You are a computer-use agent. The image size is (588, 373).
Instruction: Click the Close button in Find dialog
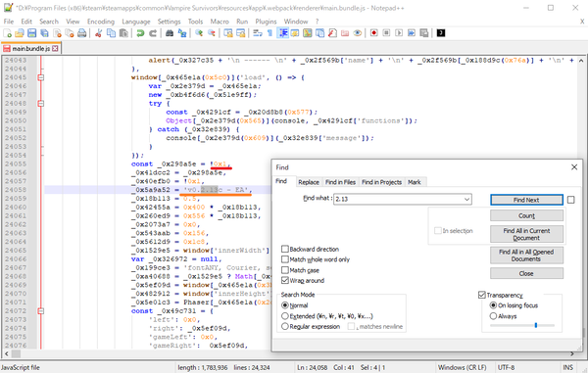coord(526,273)
